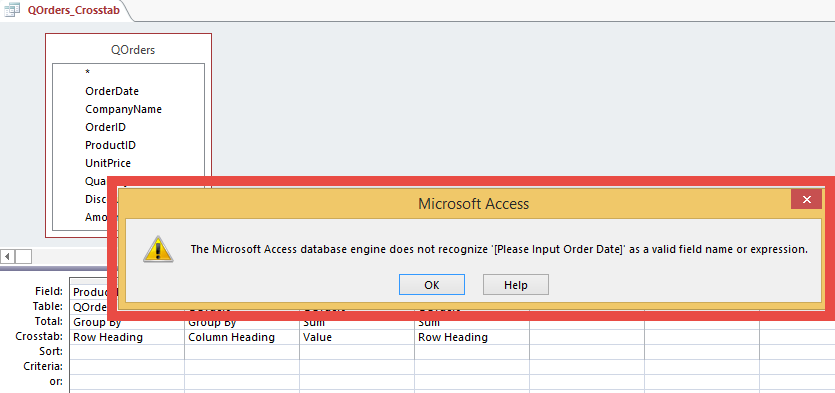Open the Group By total cell in the first column
This screenshot has width=835, height=393.
point(127,323)
